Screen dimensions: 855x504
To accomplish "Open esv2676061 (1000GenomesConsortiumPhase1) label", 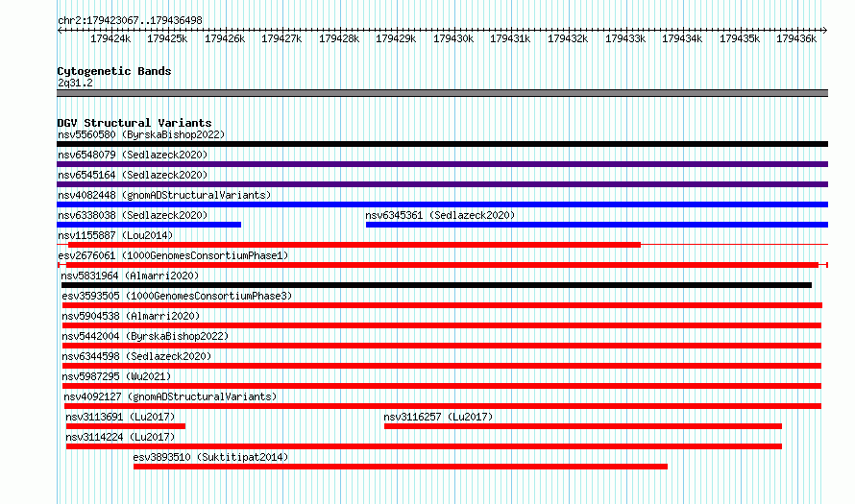I will pos(173,255).
